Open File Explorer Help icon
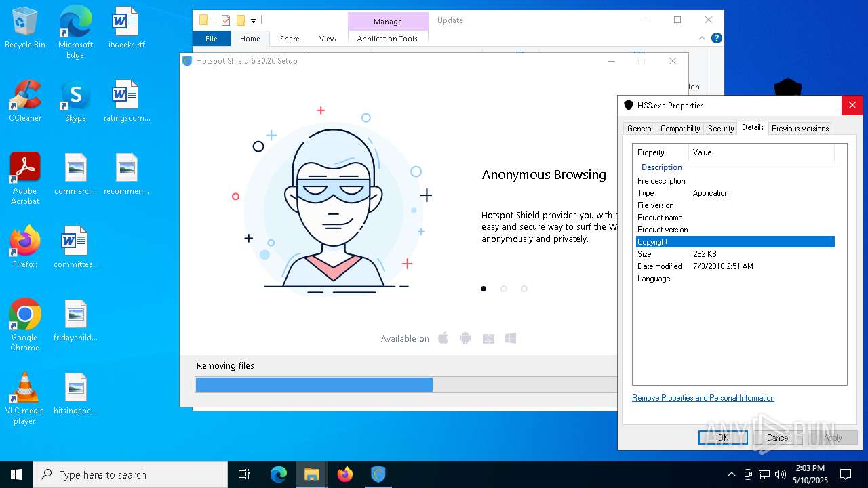868x488 pixels. [716, 39]
